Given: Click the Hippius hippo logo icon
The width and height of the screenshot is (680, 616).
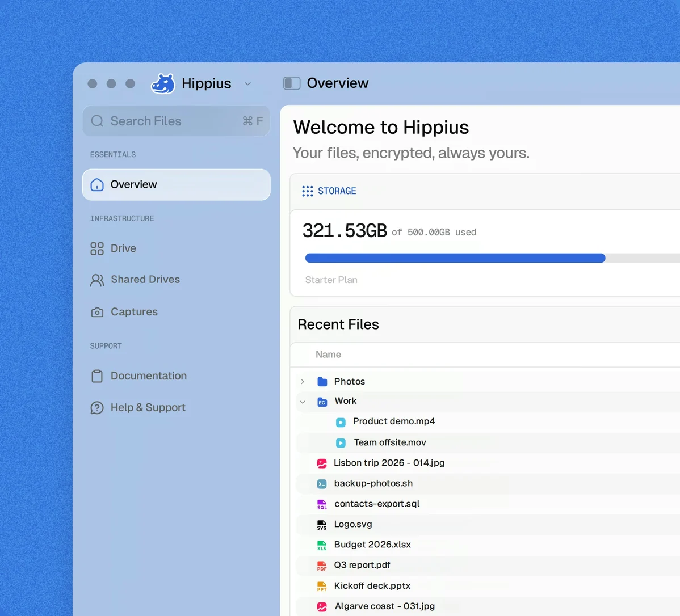Looking at the screenshot, I should [163, 84].
